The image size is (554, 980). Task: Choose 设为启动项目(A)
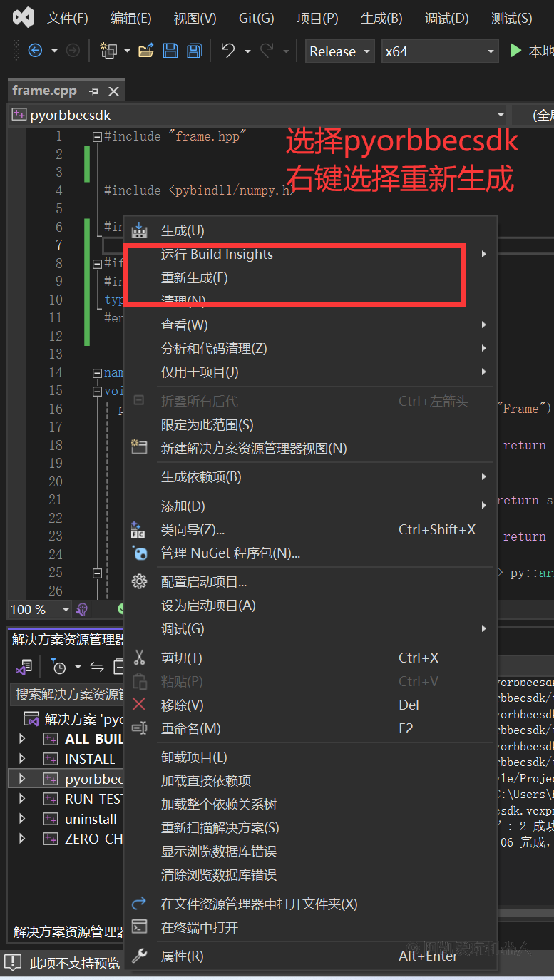(311, 605)
